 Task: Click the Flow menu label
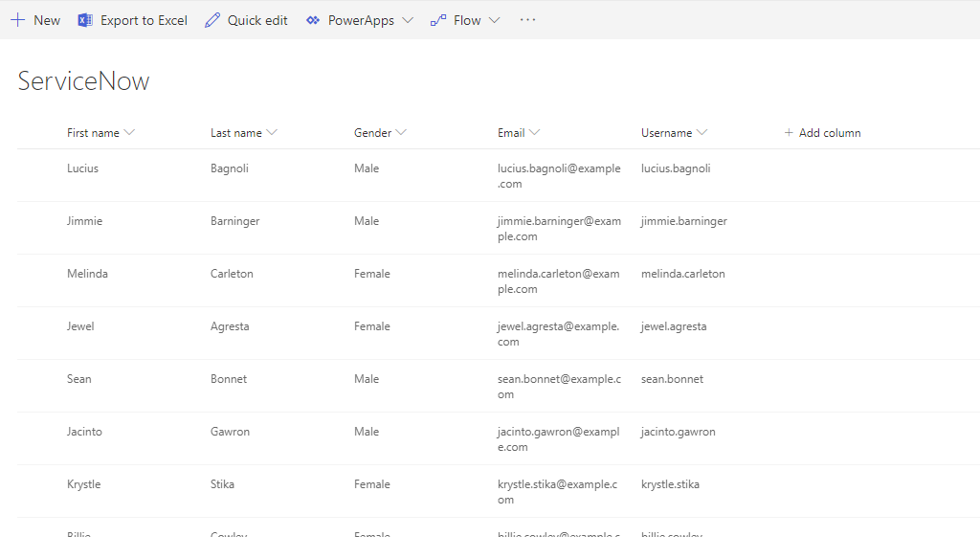467,20
